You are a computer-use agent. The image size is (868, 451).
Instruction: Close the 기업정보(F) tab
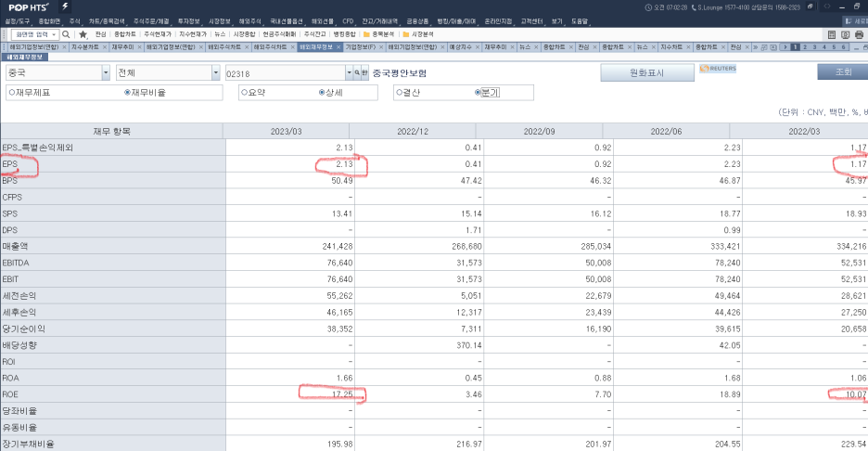pos(381,47)
